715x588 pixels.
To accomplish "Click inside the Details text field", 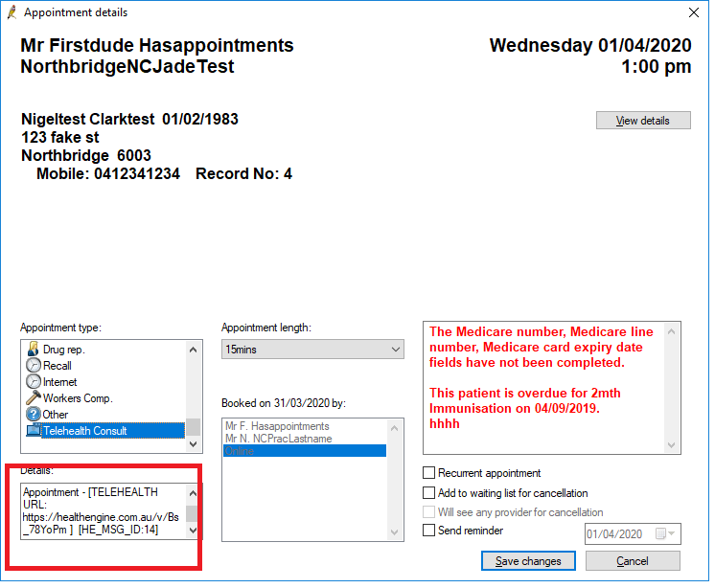I will coord(103,510).
